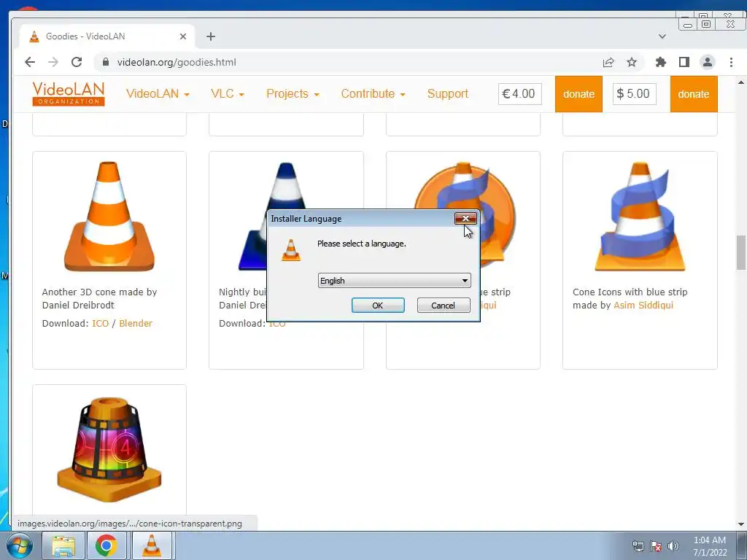Open the VideoLAN dropdown menu

click(158, 94)
